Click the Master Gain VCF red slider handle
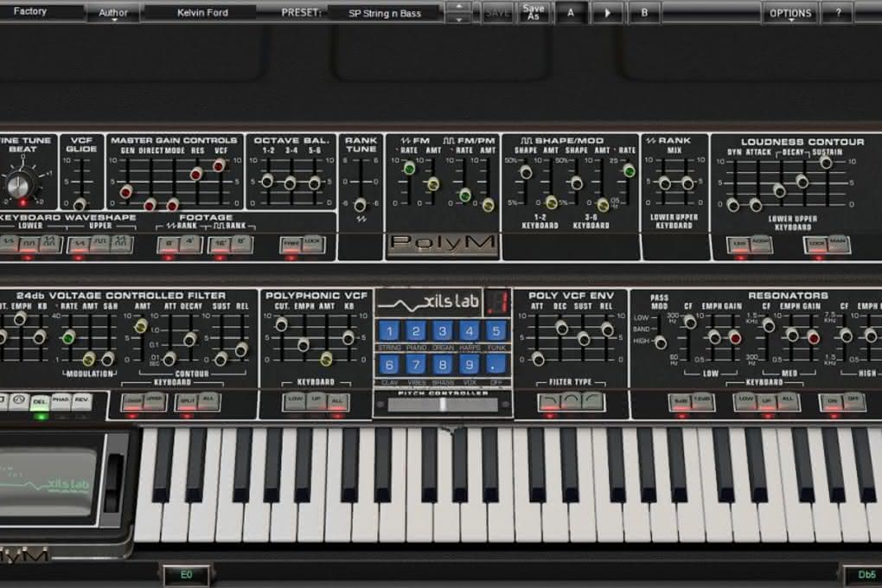The height and width of the screenshot is (588, 882). pyautogui.click(x=219, y=165)
